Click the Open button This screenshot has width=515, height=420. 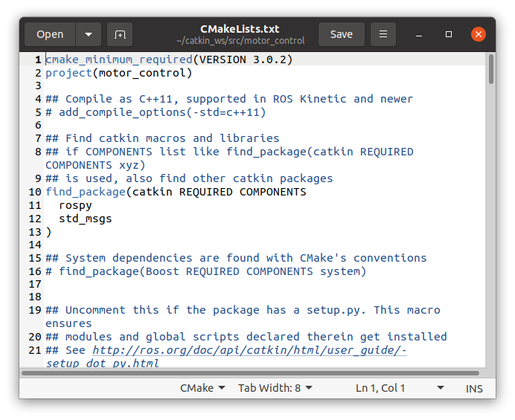click(50, 34)
